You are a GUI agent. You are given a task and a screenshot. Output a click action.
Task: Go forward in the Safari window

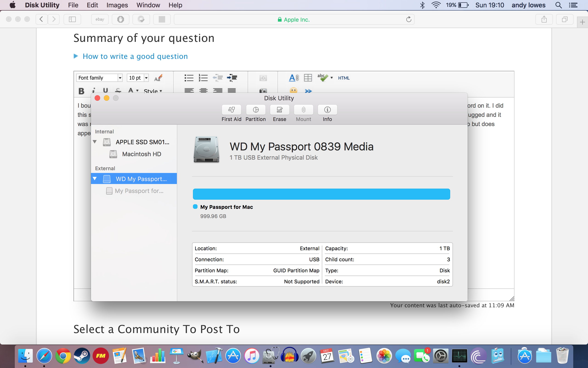[54, 19]
